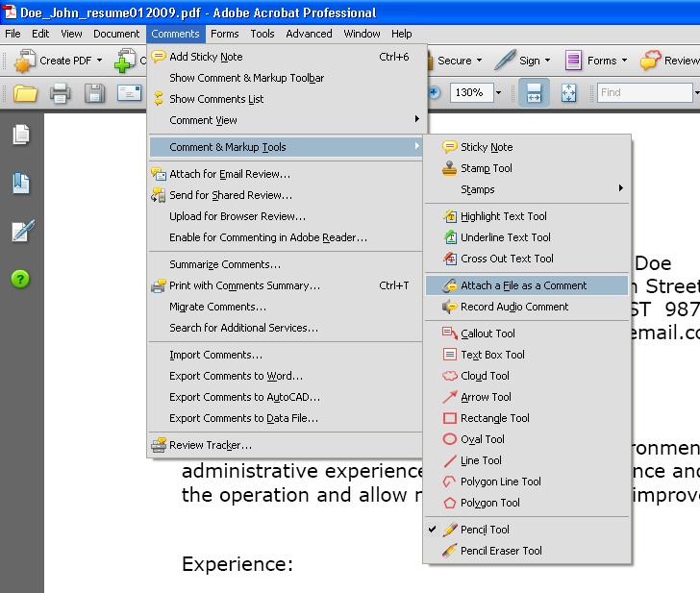The width and height of the screenshot is (700, 593).
Task: Choose Record Audio Comment
Action: pos(527,307)
